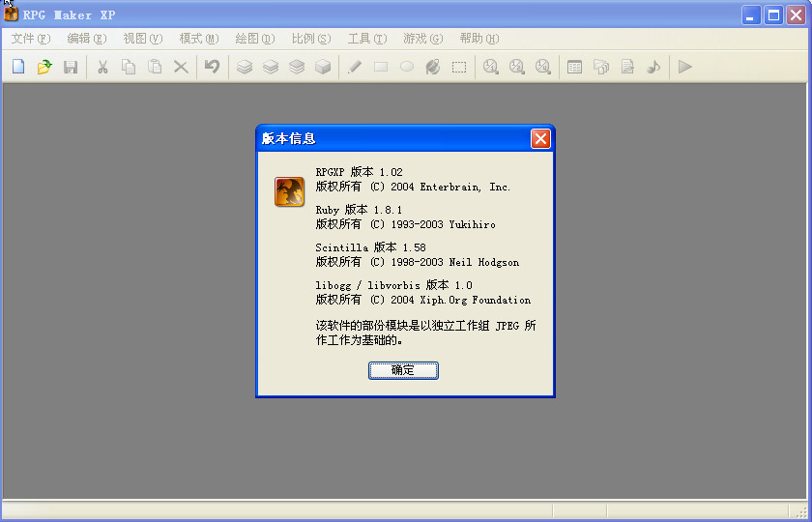
Task: Click the Delete X toolbar icon
Action: pyautogui.click(x=181, y=67)
